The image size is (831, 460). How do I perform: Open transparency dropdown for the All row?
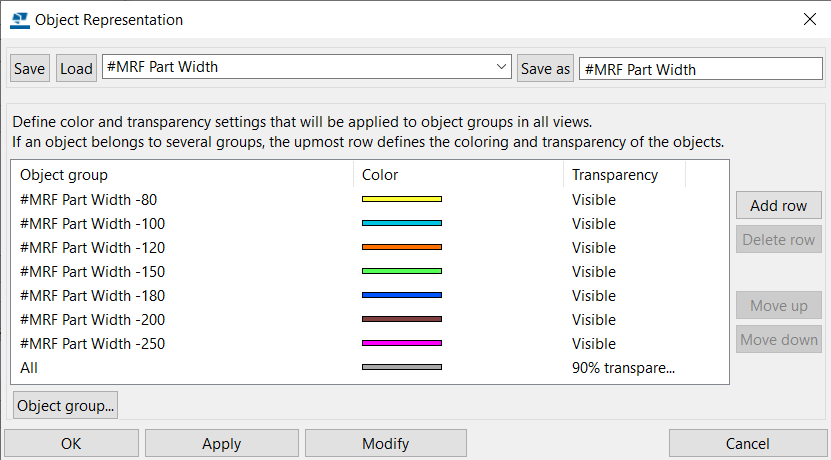tap(623, 368)
